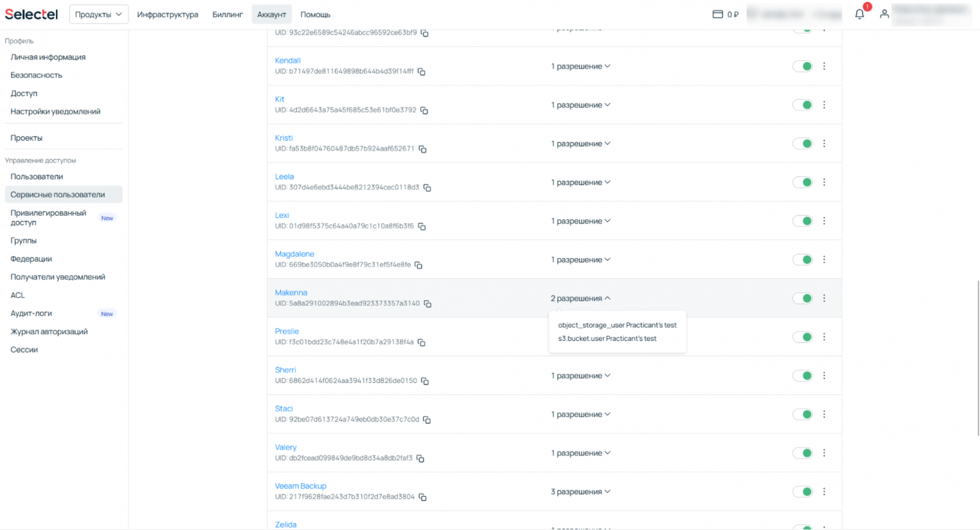Open the Makenna user link
Image resolution: width=980 pixels, height=530 pixels.
(x=291, y=293)
